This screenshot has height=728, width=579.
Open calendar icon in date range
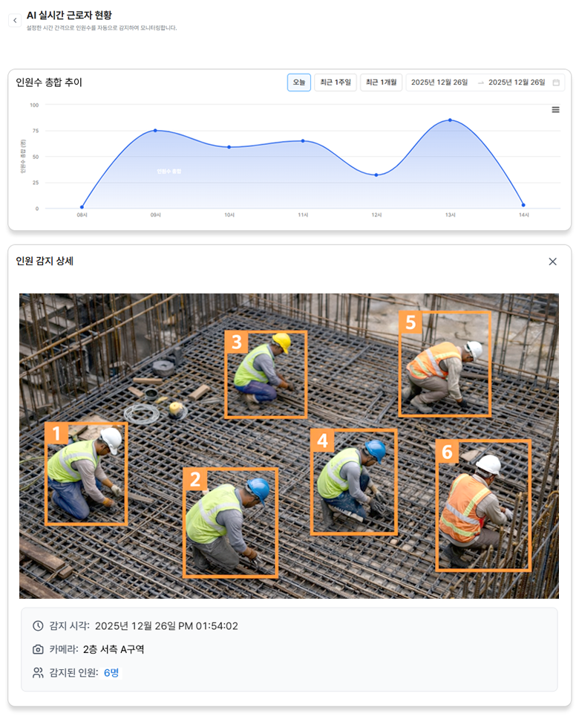coord(556,82)
